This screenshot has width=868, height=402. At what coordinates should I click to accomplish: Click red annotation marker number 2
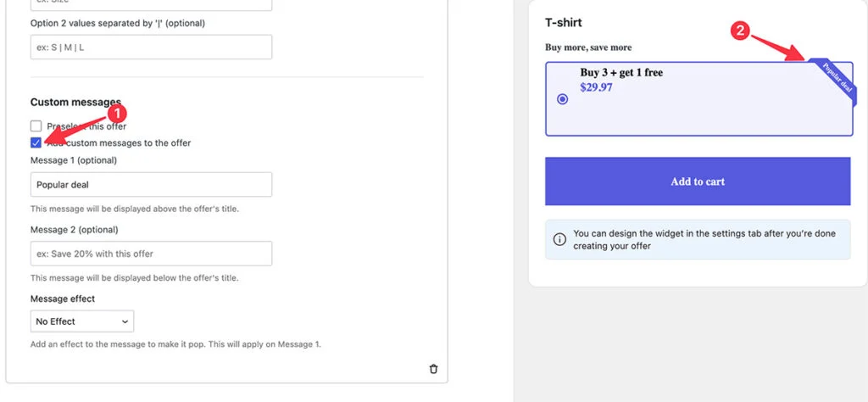[739, 31]
